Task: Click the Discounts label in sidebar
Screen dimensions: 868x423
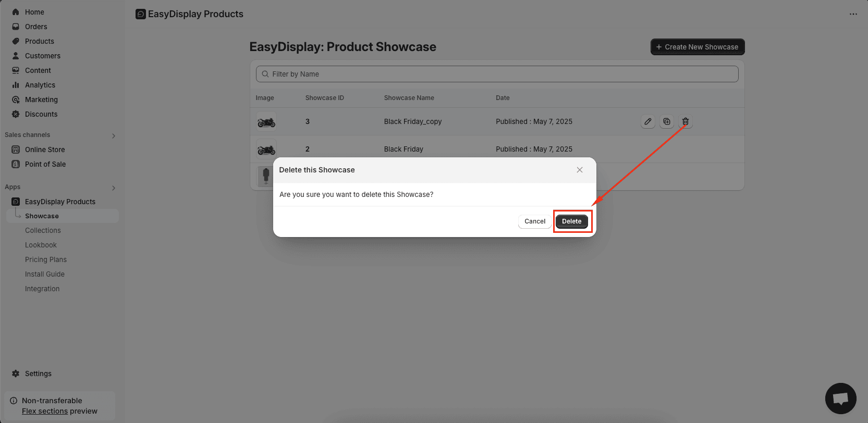Action: tap(41, 114)
